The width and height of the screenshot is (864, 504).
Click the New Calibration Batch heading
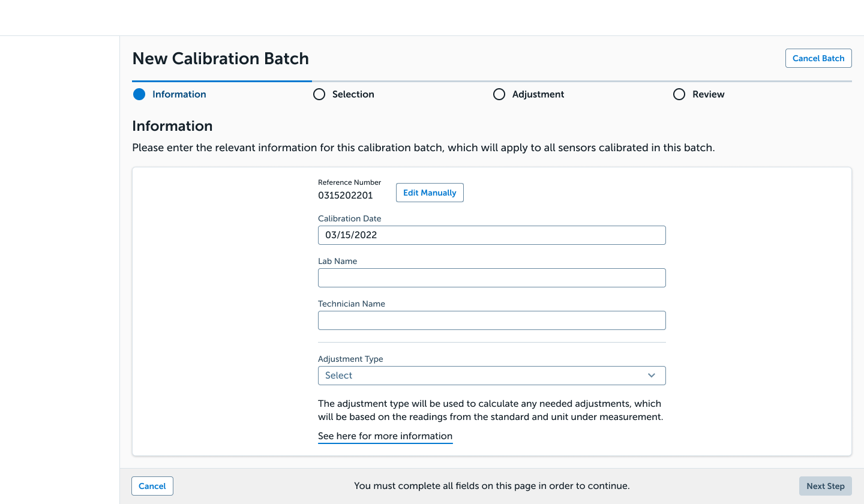point(220,58)
